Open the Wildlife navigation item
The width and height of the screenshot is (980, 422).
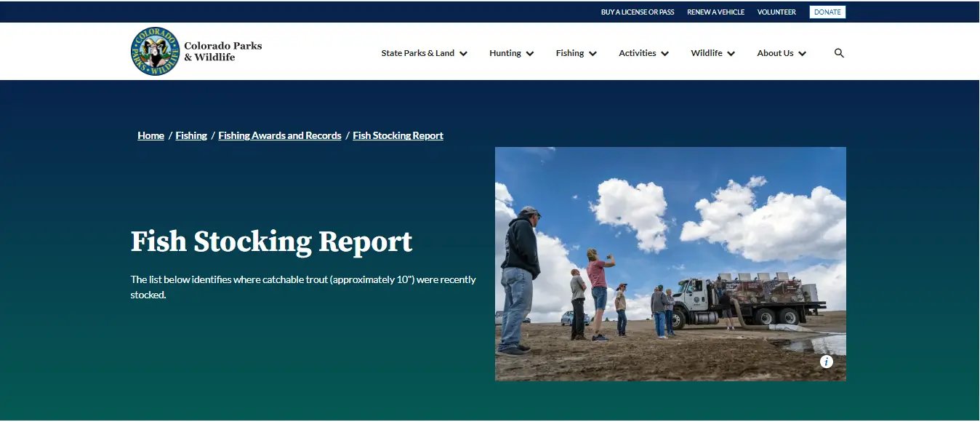(x=707, y=53)
